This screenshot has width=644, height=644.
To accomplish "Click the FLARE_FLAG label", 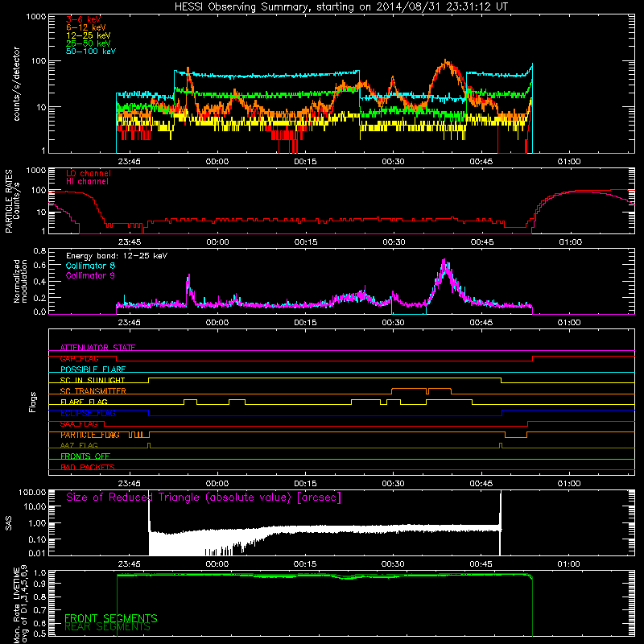I will [x=84, y=402].
